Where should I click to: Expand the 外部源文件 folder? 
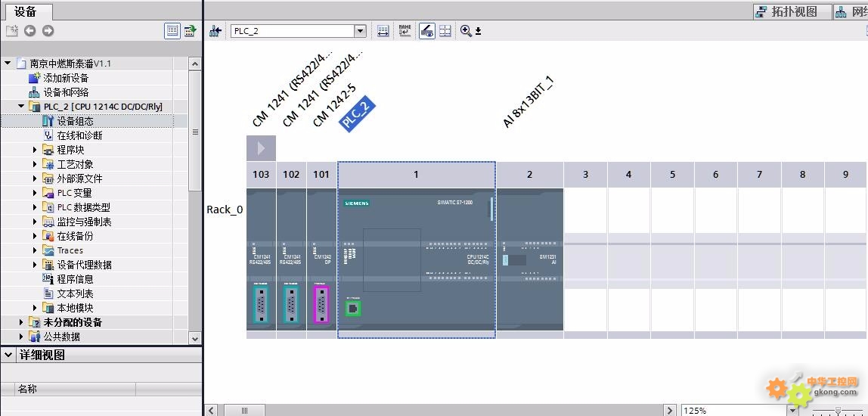(x=35, y=179)
